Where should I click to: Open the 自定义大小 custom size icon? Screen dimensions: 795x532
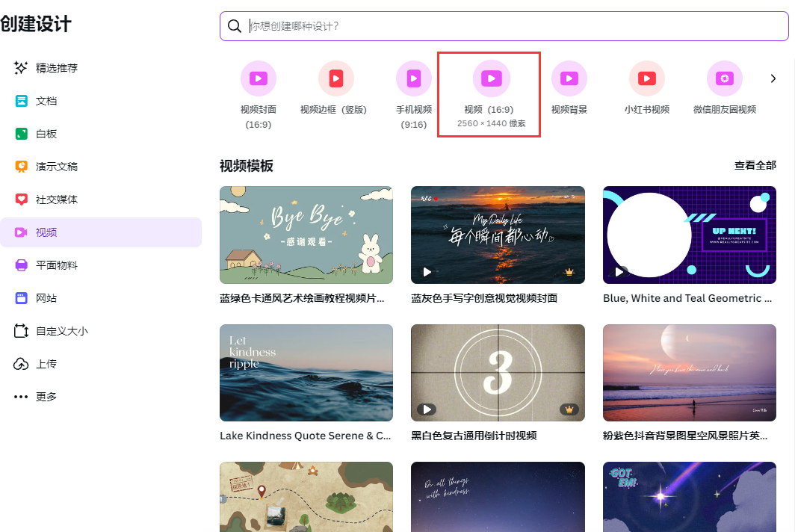21,331
